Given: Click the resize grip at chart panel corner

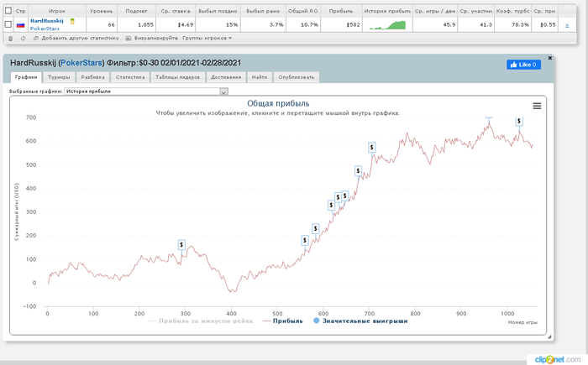Looking at the screenshot, I should [549, 337].
